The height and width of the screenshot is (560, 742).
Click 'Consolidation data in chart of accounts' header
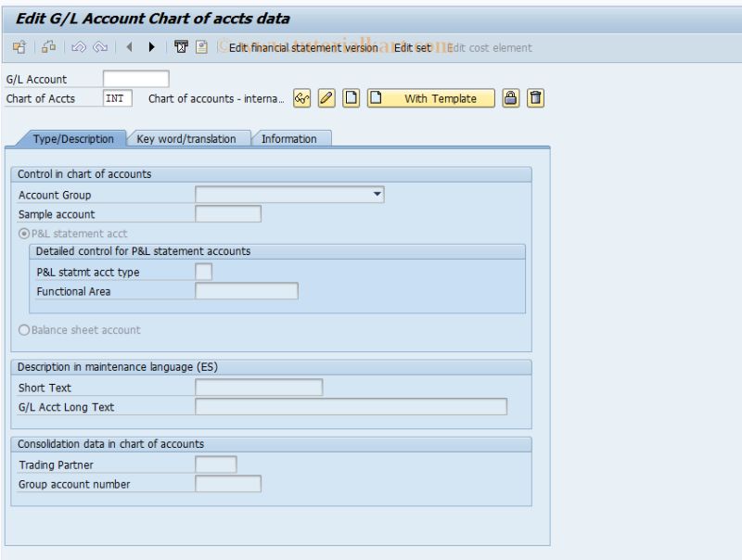pyautogui.click(x=110, y=444)
